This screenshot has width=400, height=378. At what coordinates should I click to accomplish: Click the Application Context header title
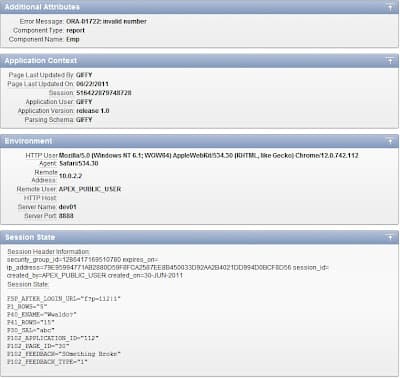coord(41,61)
